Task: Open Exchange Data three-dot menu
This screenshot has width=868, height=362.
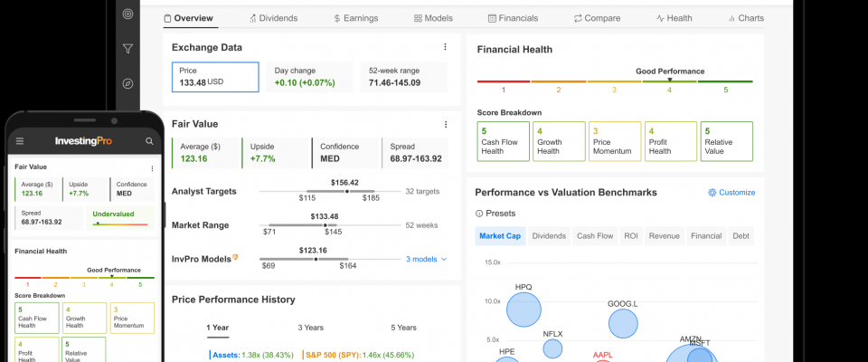Action: 445,47
